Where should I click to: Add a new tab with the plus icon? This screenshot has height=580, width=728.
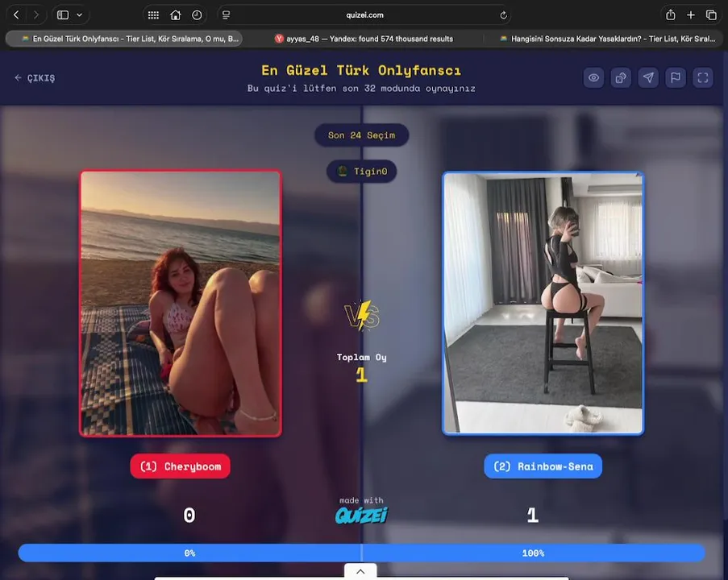click(691, 14)
